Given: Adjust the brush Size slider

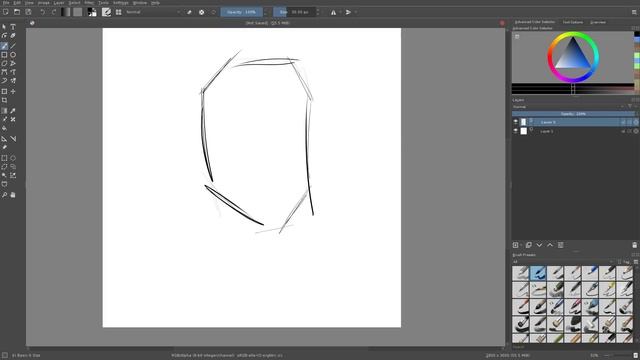Looking at the screenshot, I should point(294,12).
